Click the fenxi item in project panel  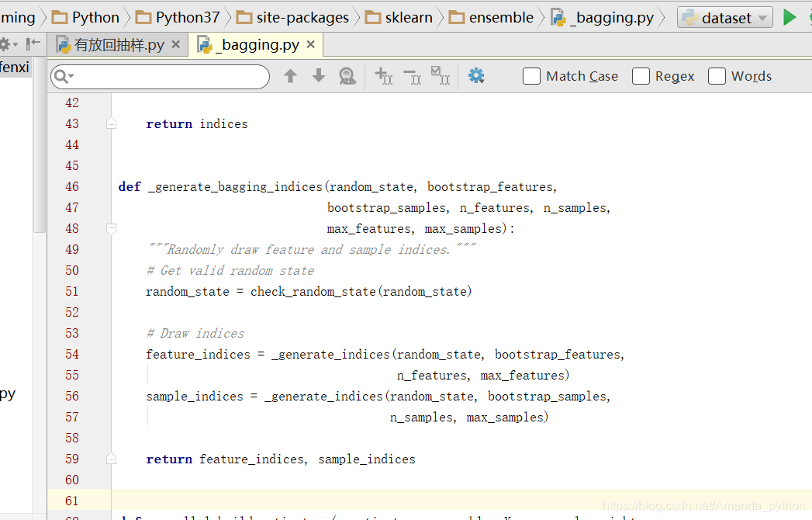click(x=15, y=68)
